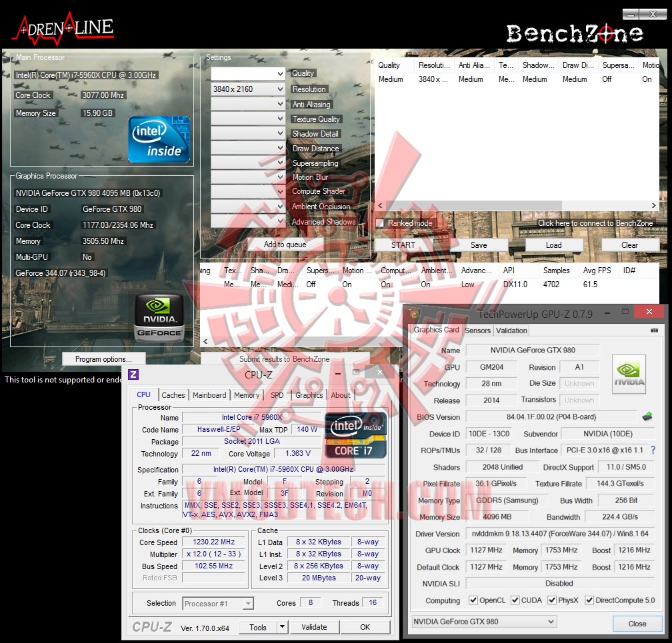
Task: Click the queue list horizontal scrollbar thumb
Action: pyautogui.click(x=473, y=206)
